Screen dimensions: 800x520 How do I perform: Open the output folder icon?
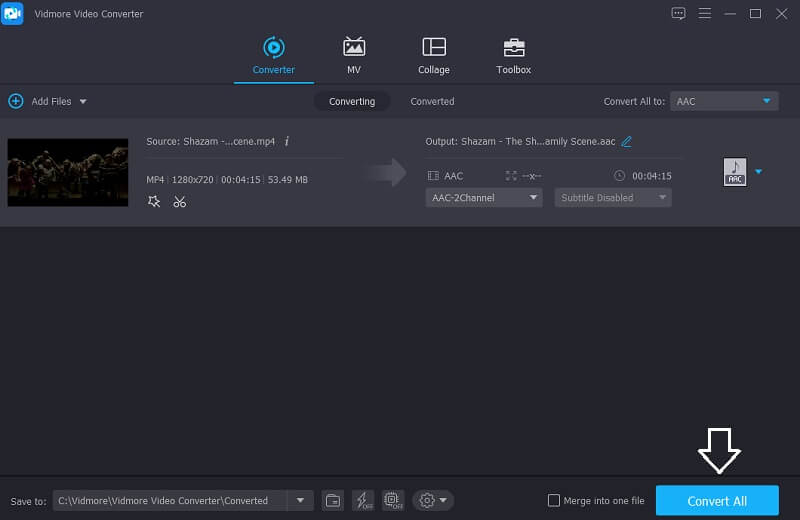click(333, 501)
